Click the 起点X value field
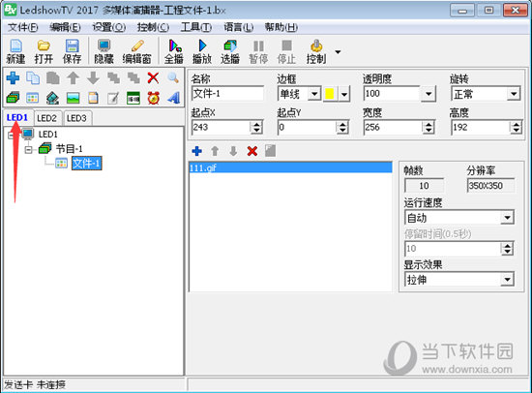 tap(221, 128)
